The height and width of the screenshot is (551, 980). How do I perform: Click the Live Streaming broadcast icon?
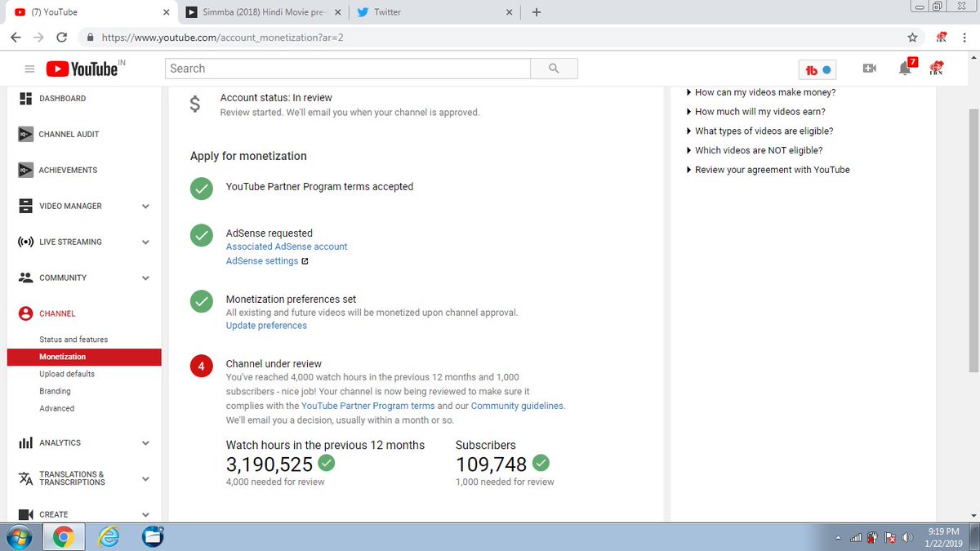click(x=24, y=242)
